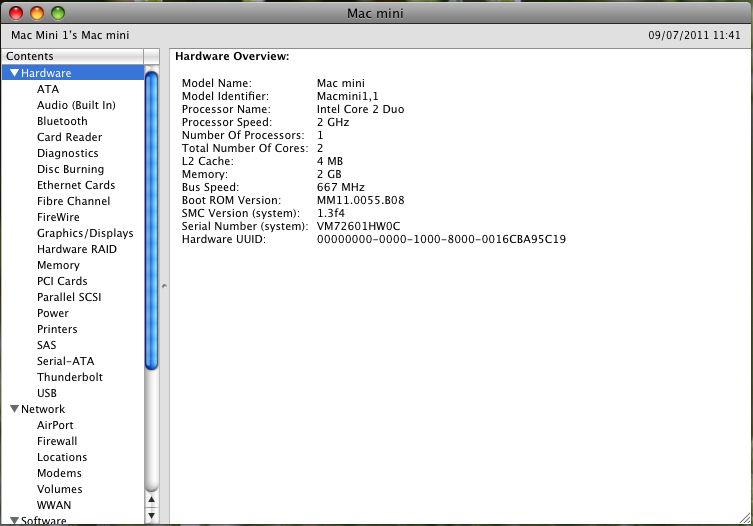Click the blue sidebar scrollbar thumb
Screen dimensions: 753x526
tap(151, 221)
